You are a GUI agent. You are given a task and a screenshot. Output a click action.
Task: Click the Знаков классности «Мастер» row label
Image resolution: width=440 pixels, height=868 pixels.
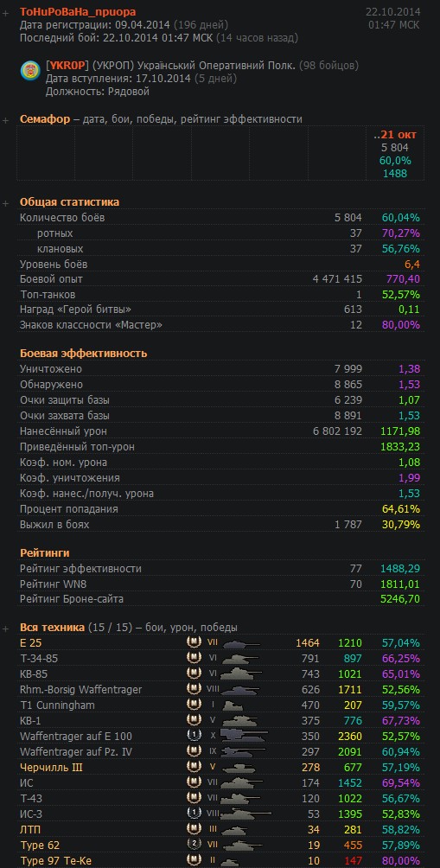[92, 325]
